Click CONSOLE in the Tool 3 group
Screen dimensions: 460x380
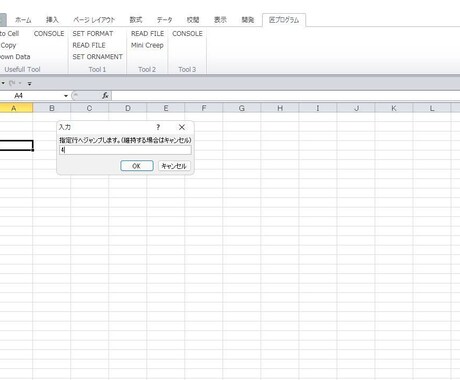187,34
